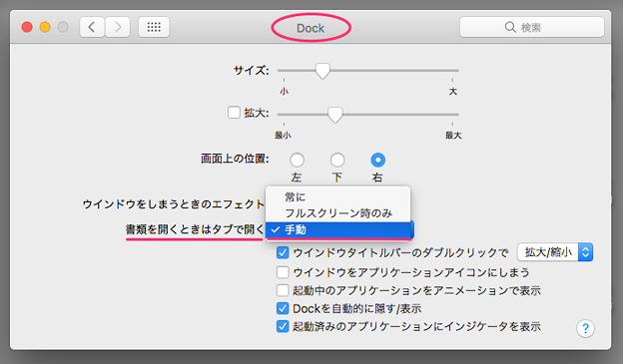This screenshot has height=364, width=623.
Task: Click the magnifier icon in the search field
Action: (x=510, y=27)
